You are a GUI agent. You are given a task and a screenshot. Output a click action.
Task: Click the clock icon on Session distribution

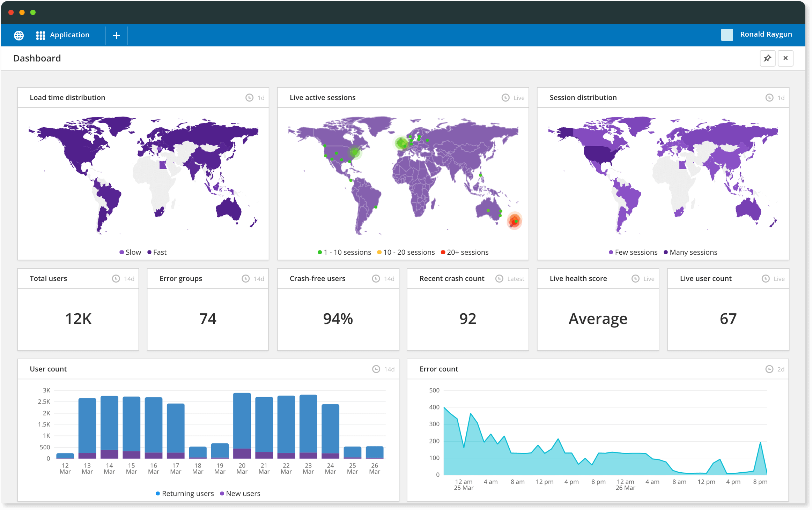pyautogui.click(x=770, y=98)
